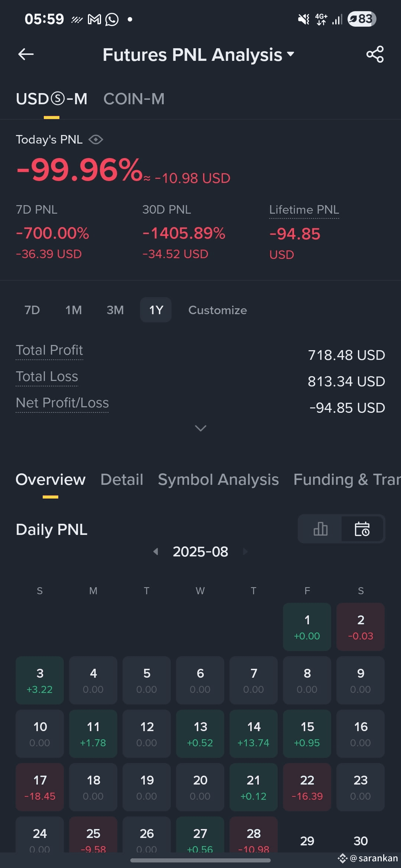401x868 pixels.
Task: Toggle Today's PNL visibility eye
Action: point(96,139)
